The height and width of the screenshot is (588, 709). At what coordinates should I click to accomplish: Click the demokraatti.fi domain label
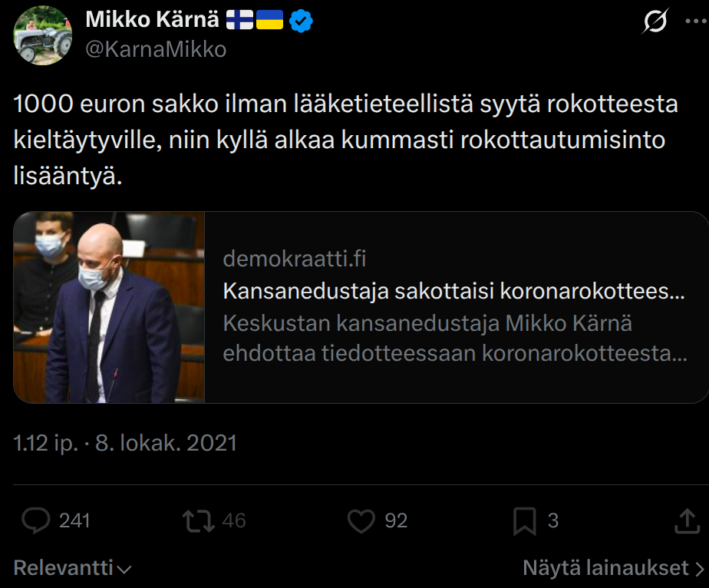pyautogui.click(x=294, y=259)
